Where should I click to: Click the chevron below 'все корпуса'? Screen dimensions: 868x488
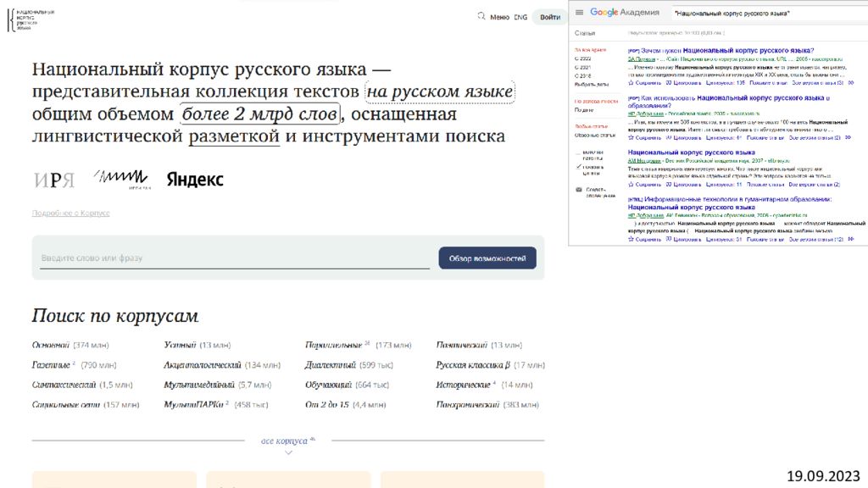click(288, 452)
